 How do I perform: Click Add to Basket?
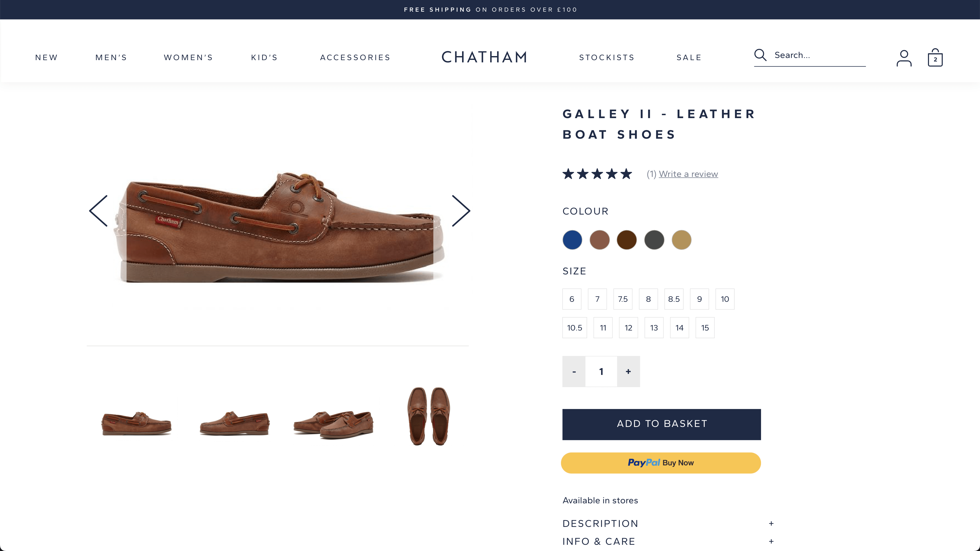coord(662,424)
